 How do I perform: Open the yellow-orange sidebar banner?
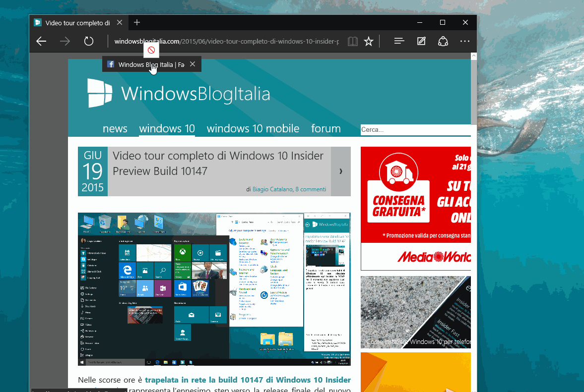[416, 372]
